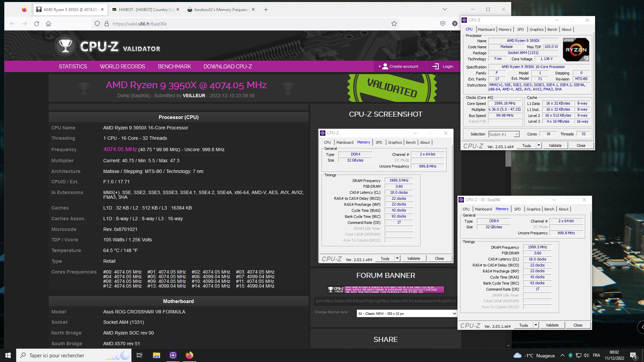Open Mainboard tab in top CPU-Z window

click(x=486, y=29)
